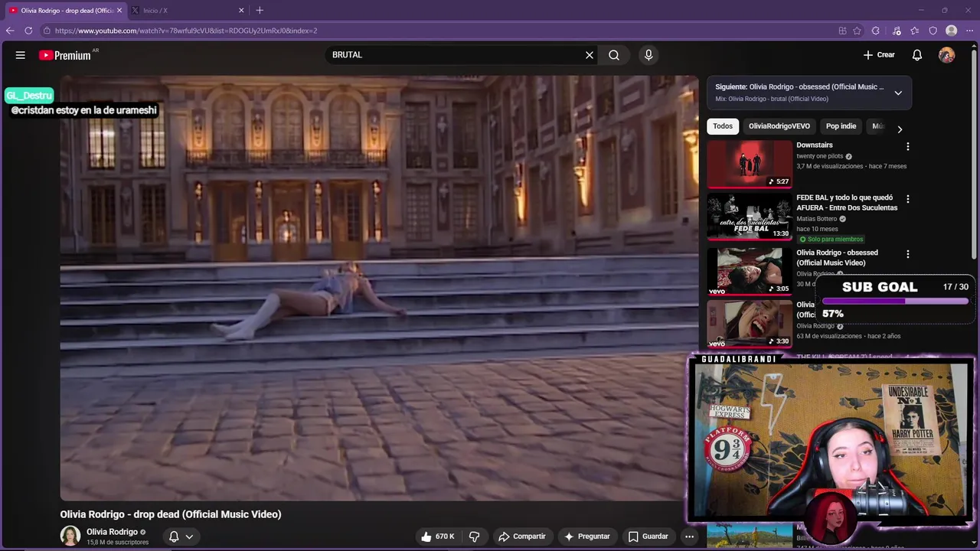The image size is (980, 551).
Task: Click the twenty one pilots channel name
Action: pyautogui.click(x=819, y=156)
